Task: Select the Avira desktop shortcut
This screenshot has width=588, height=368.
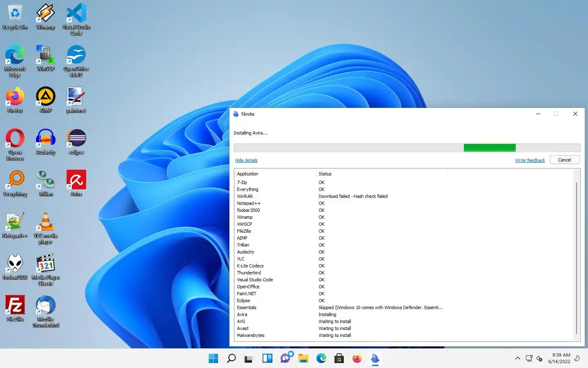Action: click(x=76, y=184)
